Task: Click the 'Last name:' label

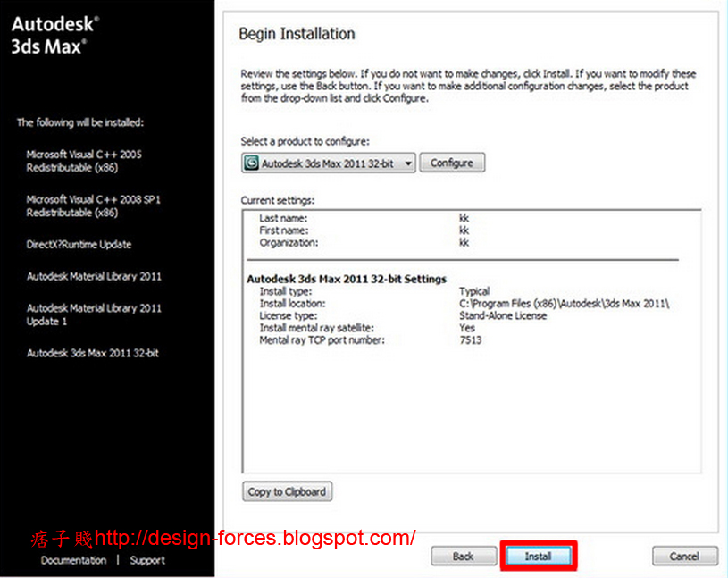Action: [283, 218]
